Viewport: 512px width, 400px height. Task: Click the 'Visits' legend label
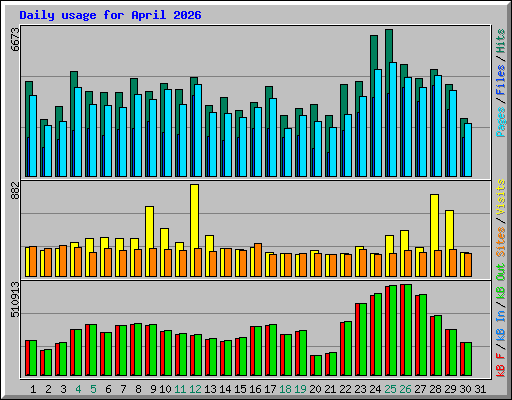501,197
